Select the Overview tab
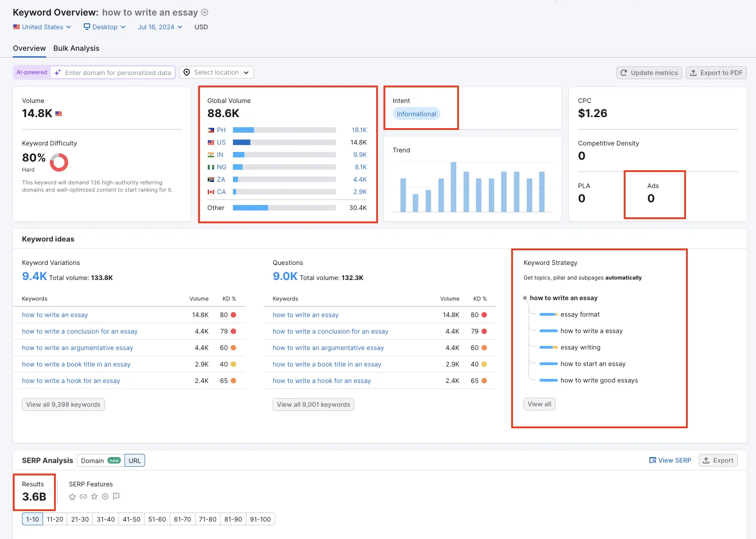 coord(29,48)
